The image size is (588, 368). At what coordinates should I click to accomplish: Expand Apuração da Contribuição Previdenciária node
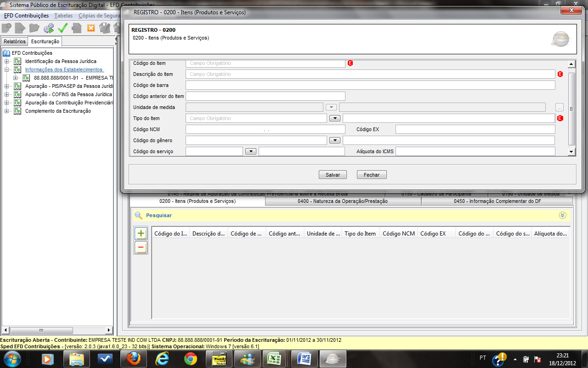click(6, 103)
